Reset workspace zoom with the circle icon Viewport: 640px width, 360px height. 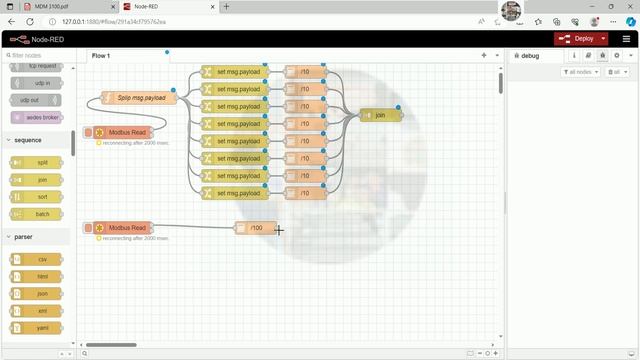(x=487, y=353)
